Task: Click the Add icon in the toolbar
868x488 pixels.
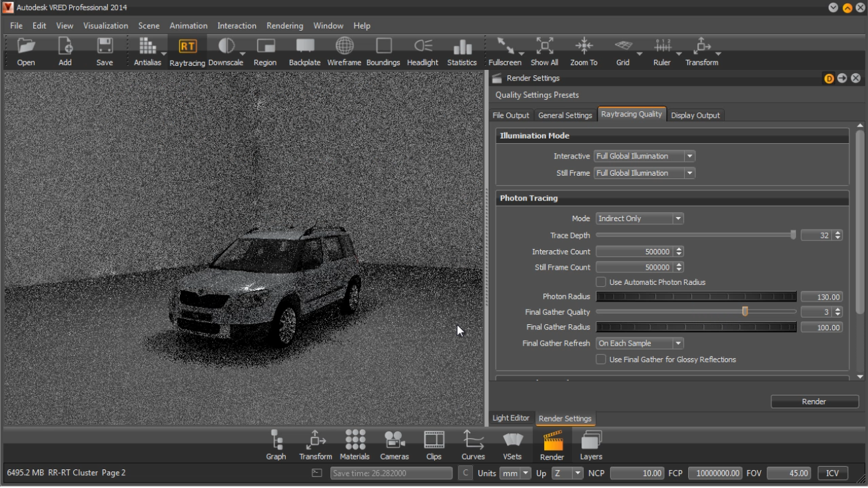Action: tap(65, 51)
